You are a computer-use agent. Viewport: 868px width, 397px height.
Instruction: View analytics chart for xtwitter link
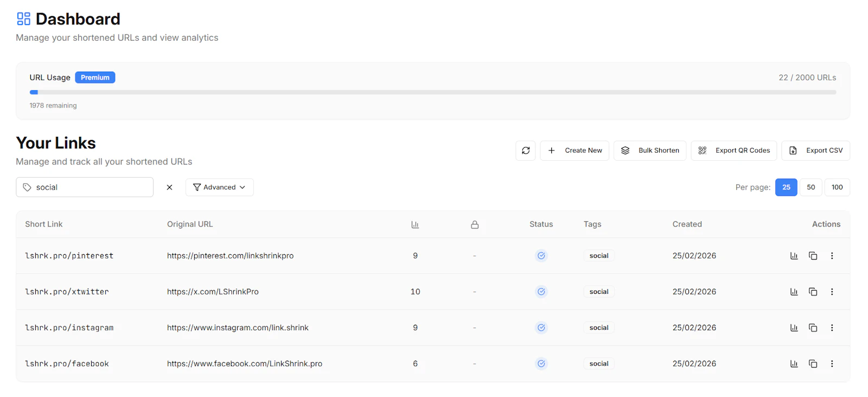tap(794, 292)
